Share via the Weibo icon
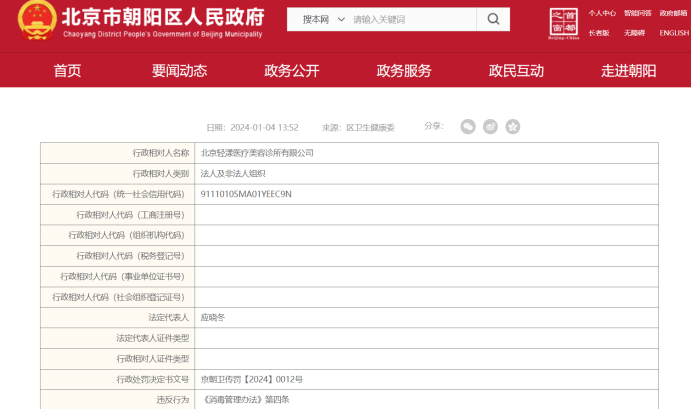 point(490,126)
